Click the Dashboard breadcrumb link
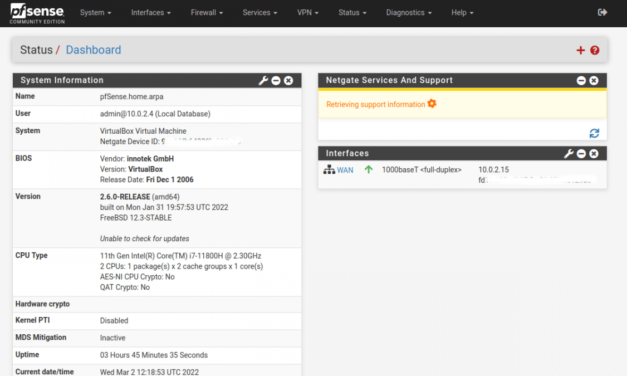The image size is (627, 376). point(94,50)
